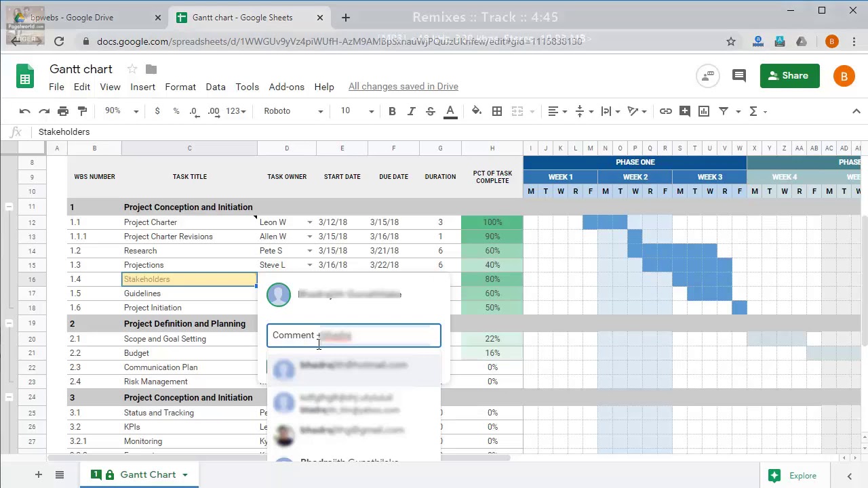Star the Gantt chart document
The height and width of the screenshot is (488, 868).
tap(132, 69)
